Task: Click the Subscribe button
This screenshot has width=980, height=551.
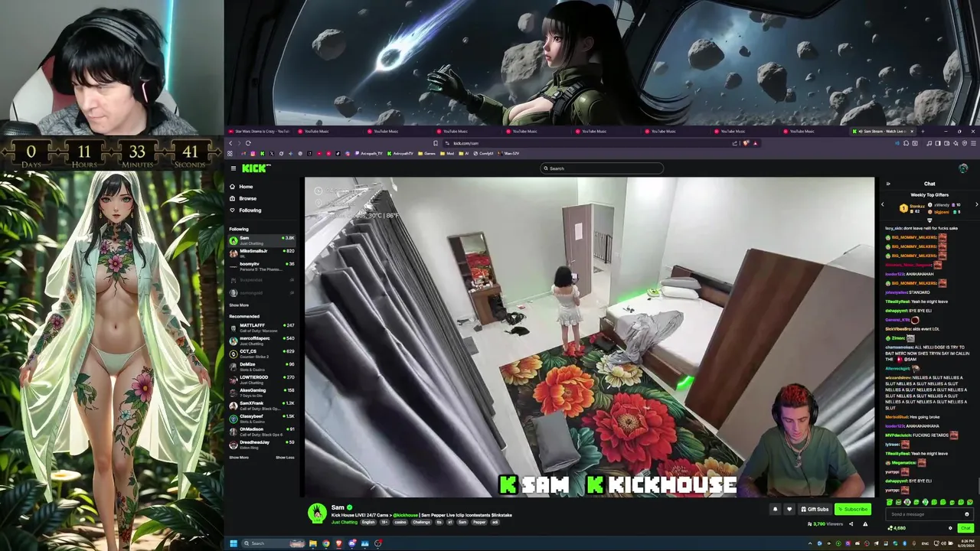Action: click(853, 509)
